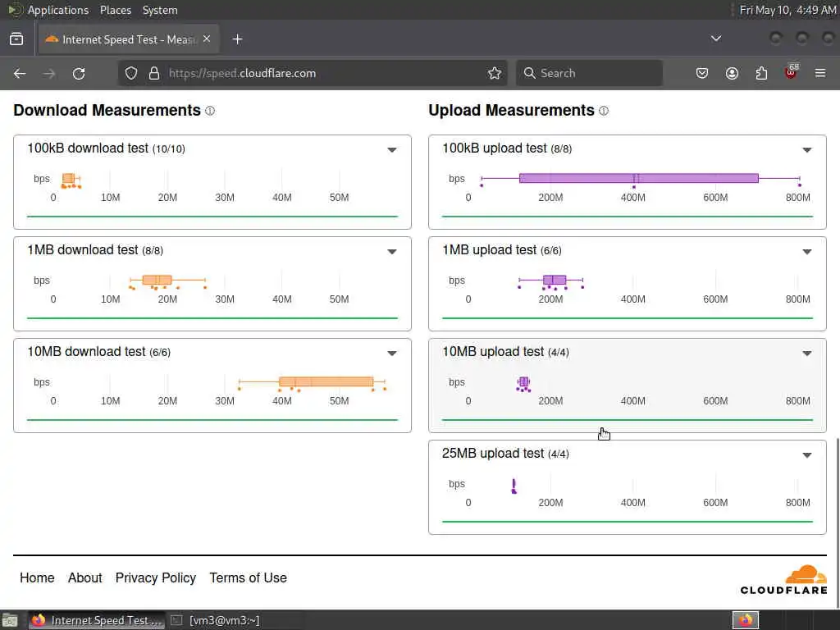
Task: Click show desktop icon in bottom panel
Action: coord(10,620)
